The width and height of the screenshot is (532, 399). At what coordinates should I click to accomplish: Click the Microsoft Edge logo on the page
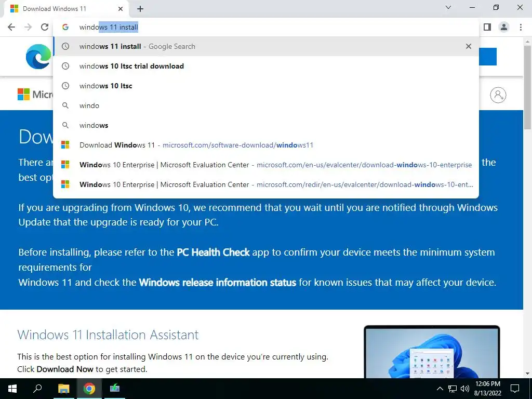(x=38, y=56)
